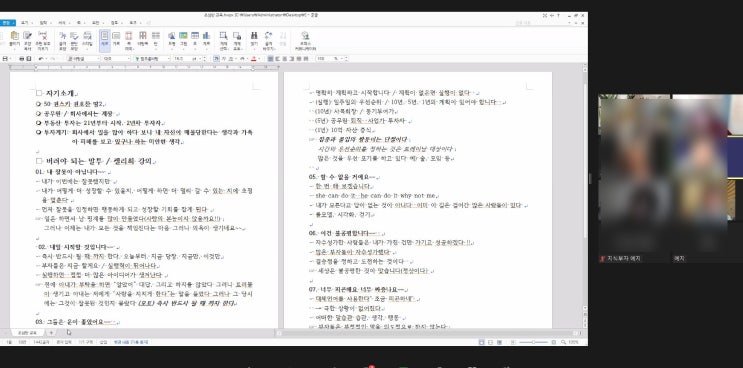Toggle bold (가) text formatting

[x=216, y=59]
